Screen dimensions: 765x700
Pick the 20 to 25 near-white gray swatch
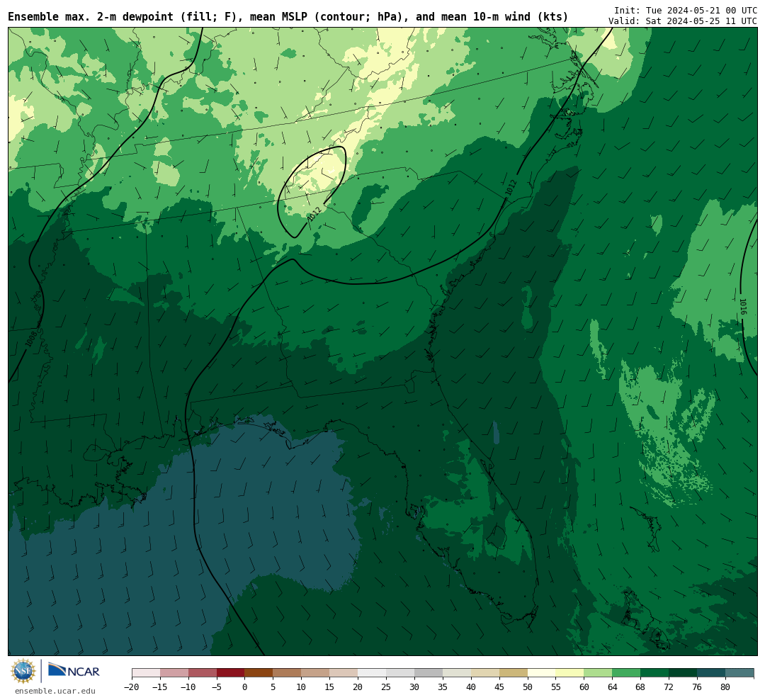click(373, 673)
